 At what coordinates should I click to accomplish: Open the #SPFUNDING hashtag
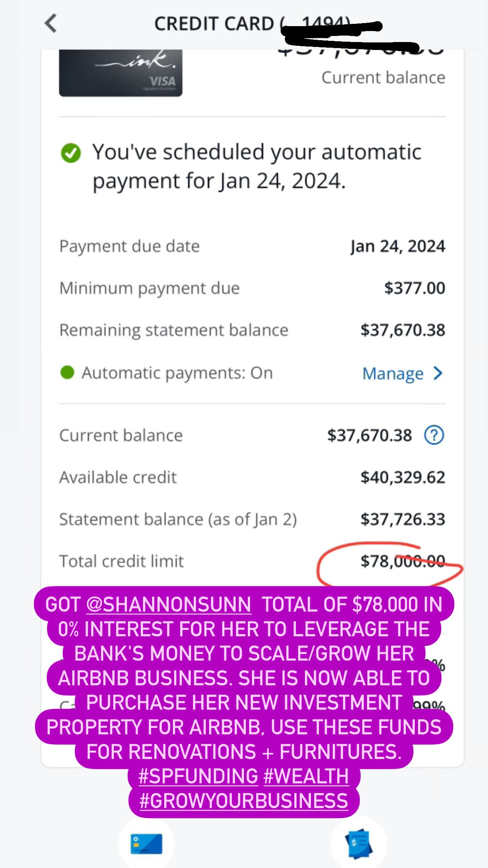198,776
